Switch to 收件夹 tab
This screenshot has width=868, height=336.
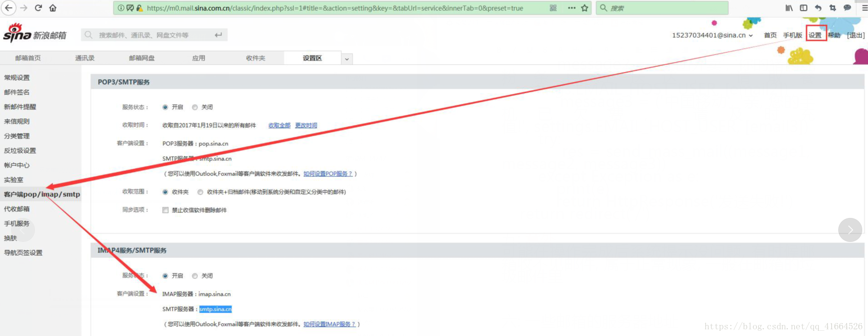255,58
